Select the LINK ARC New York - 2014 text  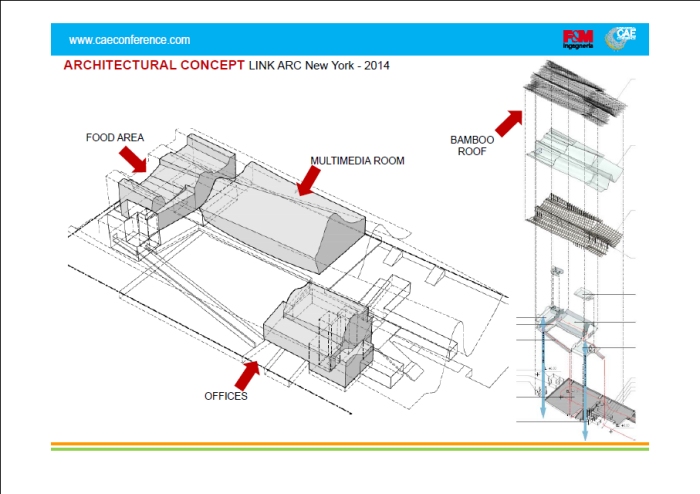319,66
